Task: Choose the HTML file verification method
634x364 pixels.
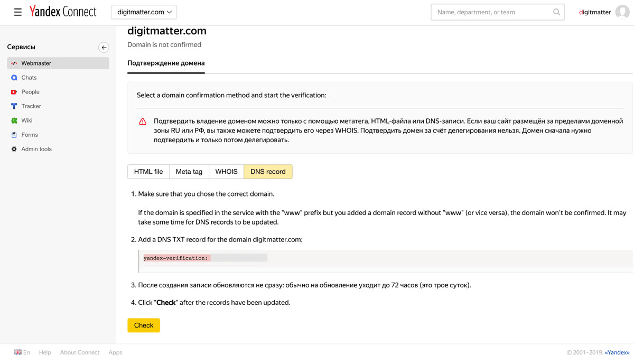Action: [x=148, y=172]
